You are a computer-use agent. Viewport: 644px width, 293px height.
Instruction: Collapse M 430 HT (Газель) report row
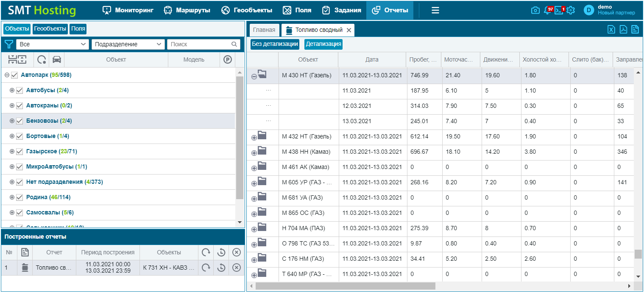click(254, 77)
